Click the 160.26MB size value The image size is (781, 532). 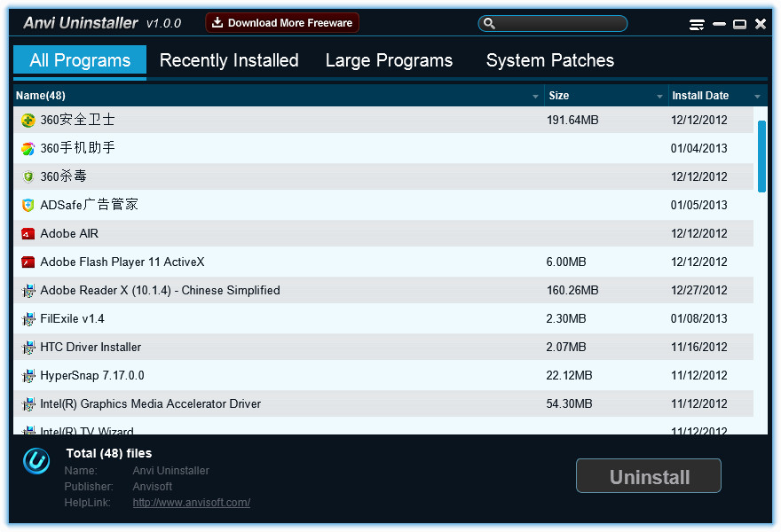tap(572, 290)
